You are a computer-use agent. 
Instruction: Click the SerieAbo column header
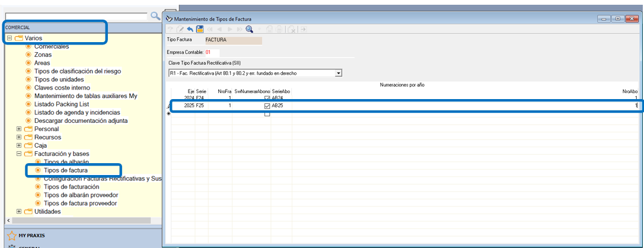click(x=281, y=91)
